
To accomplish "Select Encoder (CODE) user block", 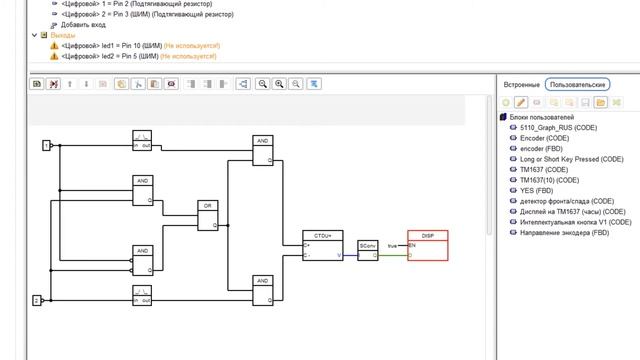I will click(544, 138).
